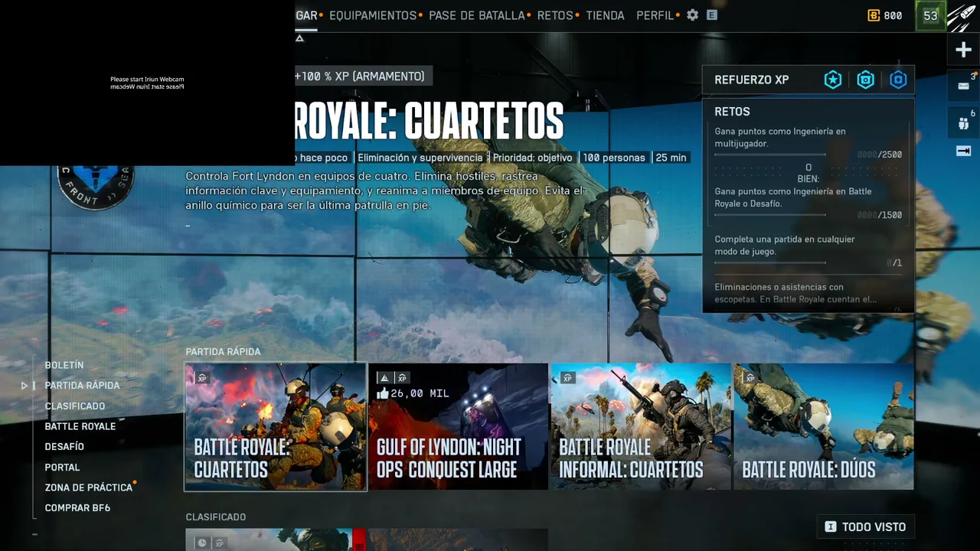Click XP badge on Gulf of Lyndon card
Viewport: 980px width, 551px height.
(402, 377)
